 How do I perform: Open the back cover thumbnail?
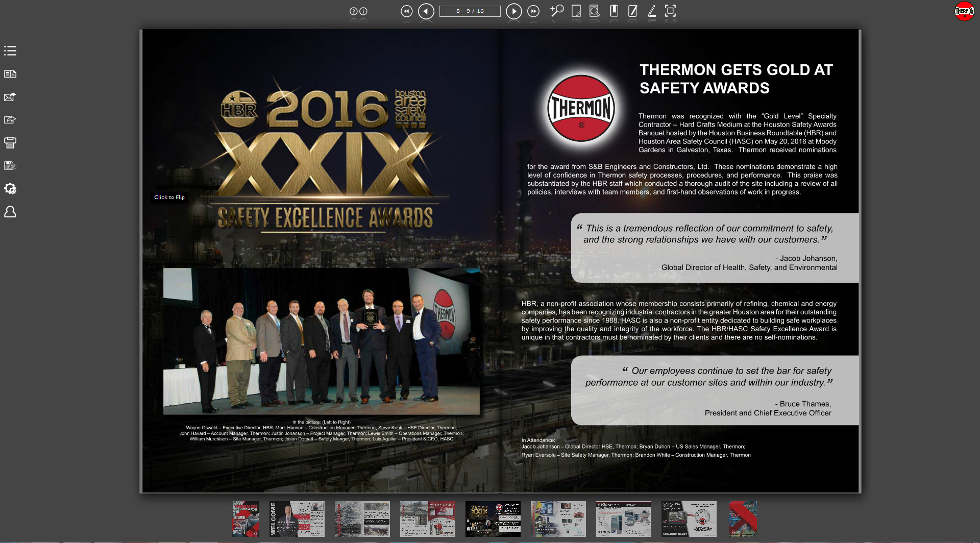(743, 519)
